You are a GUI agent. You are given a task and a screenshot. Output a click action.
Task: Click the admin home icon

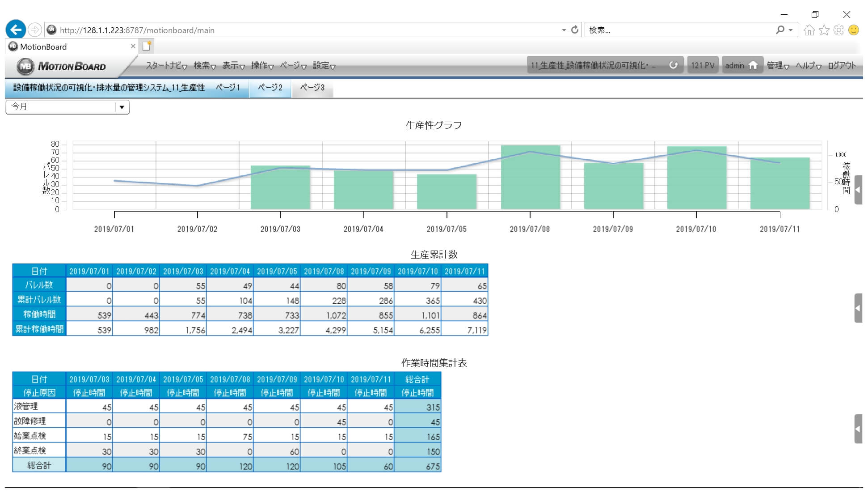(x=753, y=65)
